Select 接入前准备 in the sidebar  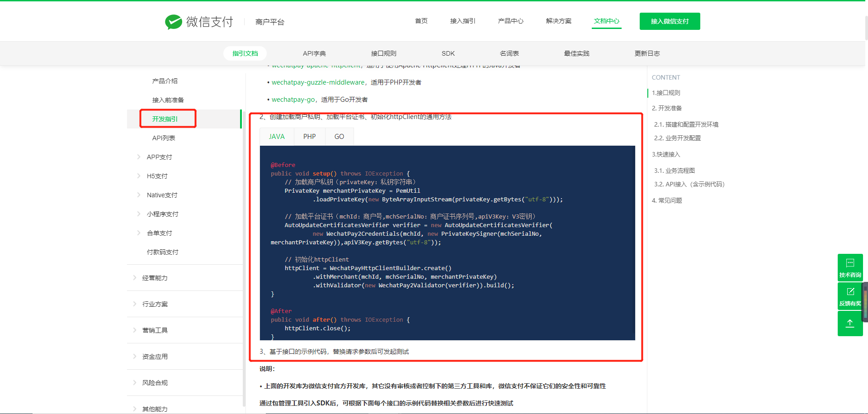(x=168, y=100)
